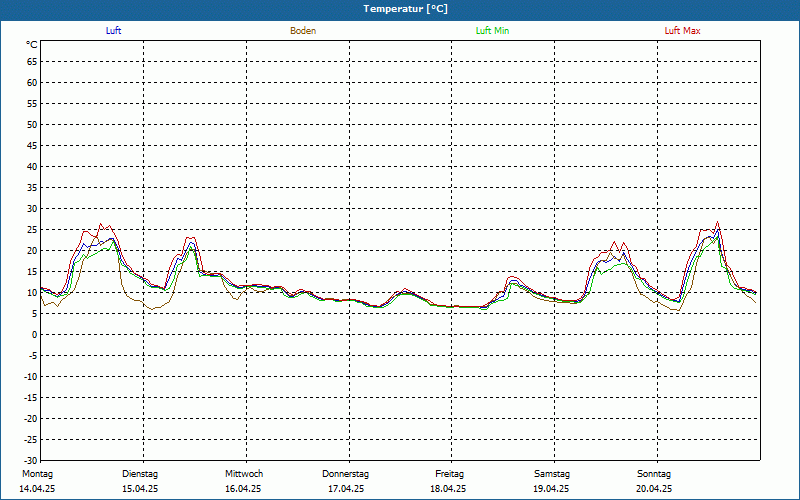Click the °C axis unit label

point(32,45)
